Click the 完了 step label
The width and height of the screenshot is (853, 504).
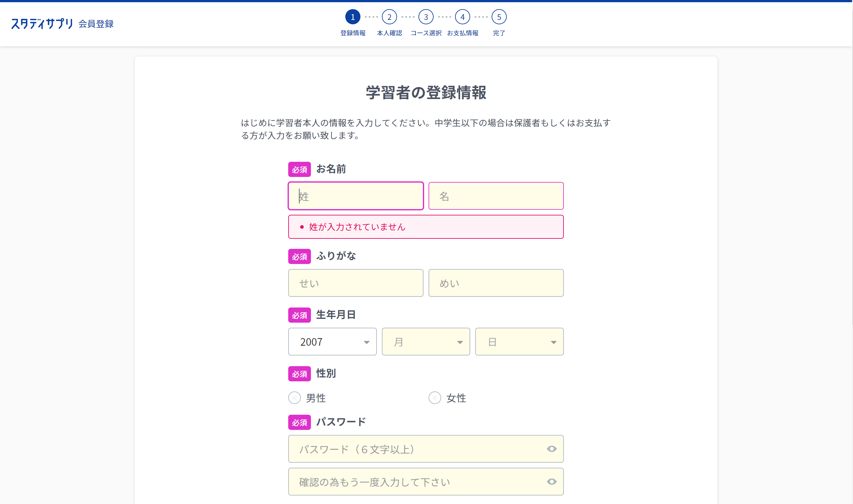[499, 33]
